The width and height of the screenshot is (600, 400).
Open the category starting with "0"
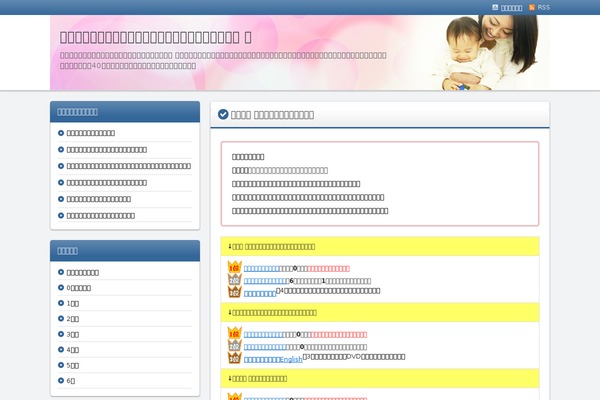tap(78, 288)
